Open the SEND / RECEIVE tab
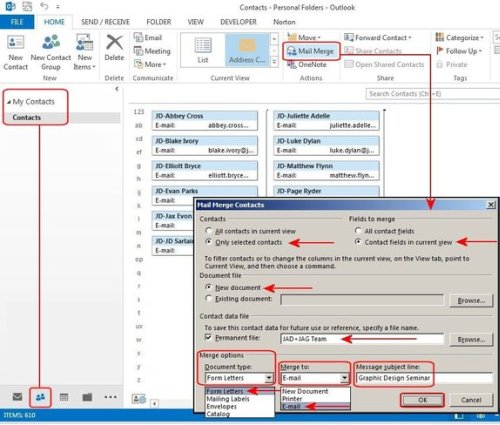500x425 pixels. tap(105, 22)
